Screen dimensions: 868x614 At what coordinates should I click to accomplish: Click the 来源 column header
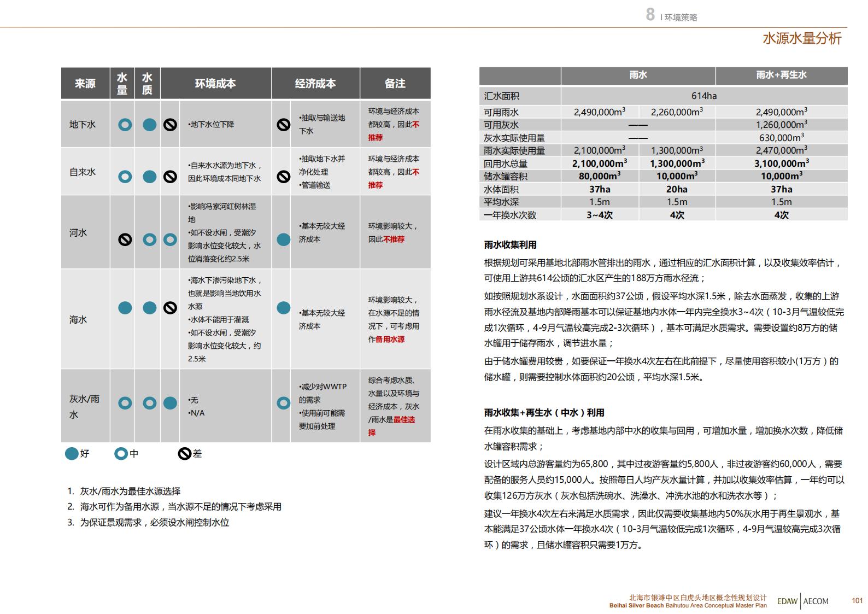pos(85,83)
